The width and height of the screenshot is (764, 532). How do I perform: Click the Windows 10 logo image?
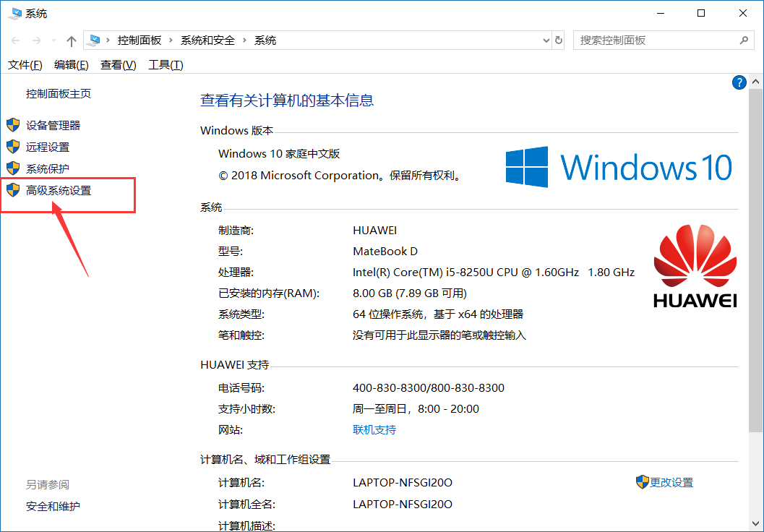tap(619, 167)
